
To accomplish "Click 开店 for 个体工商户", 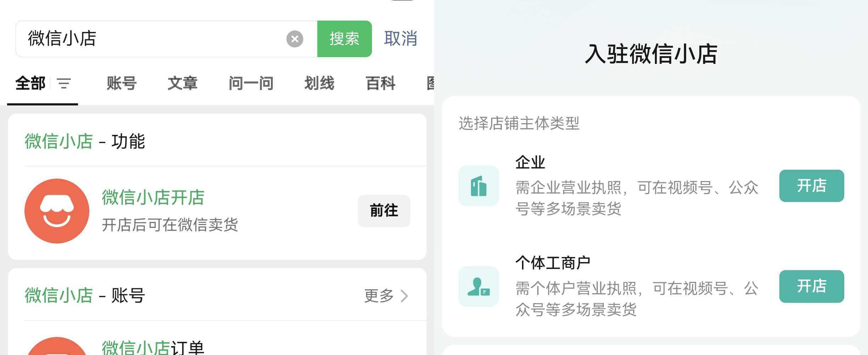I will (x=811, y=286).
